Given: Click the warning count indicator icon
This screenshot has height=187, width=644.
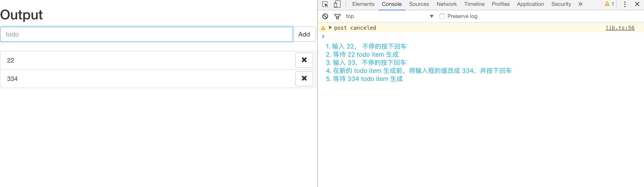Looking at the screenshot, I should pos(609,4).
